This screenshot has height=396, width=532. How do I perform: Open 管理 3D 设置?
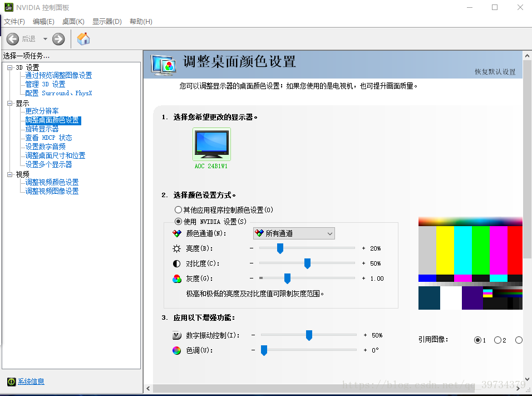45,84
